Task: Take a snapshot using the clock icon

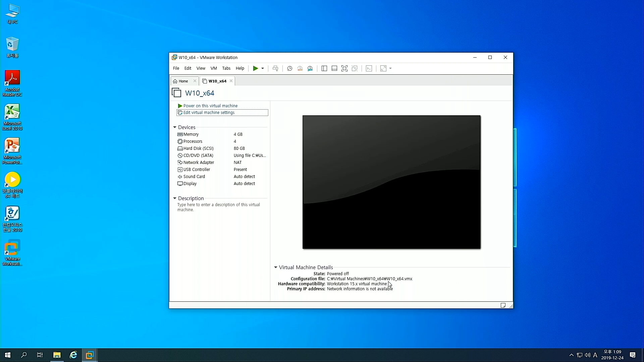Action: click(290, 68)
